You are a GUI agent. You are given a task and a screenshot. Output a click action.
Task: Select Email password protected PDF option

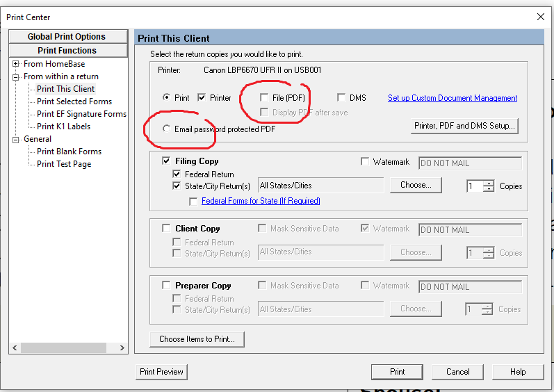click(166, 129)
